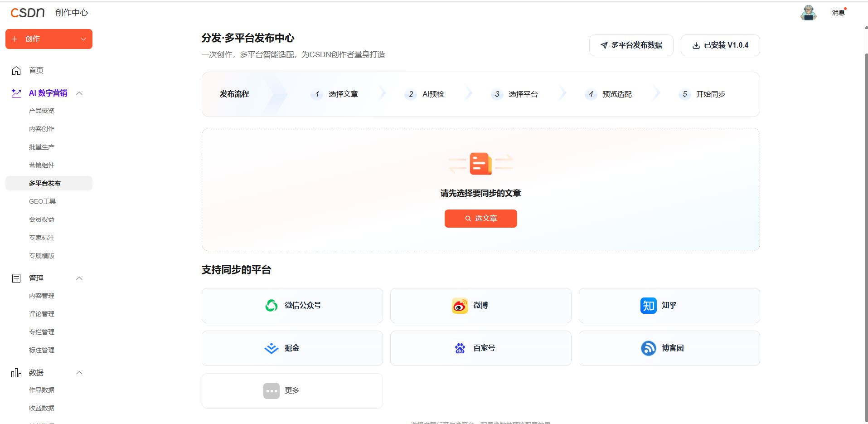
Task: Click the 请先选择要同步的文章 text
Action: [x=481, y=193]
